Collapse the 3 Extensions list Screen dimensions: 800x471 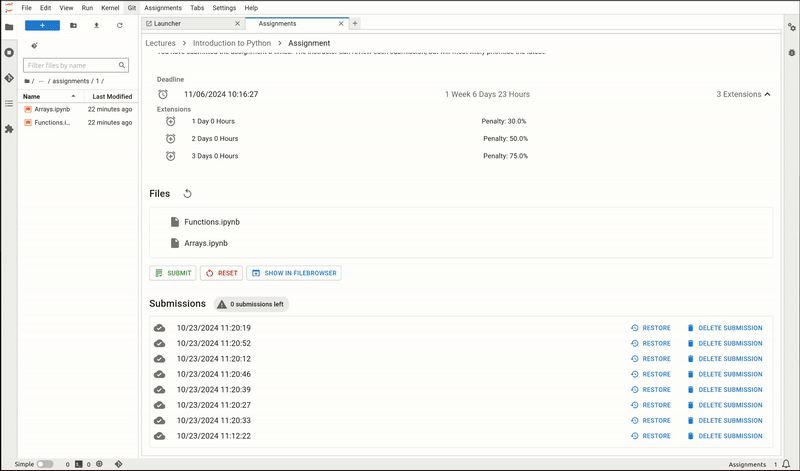tap(743, 94)
